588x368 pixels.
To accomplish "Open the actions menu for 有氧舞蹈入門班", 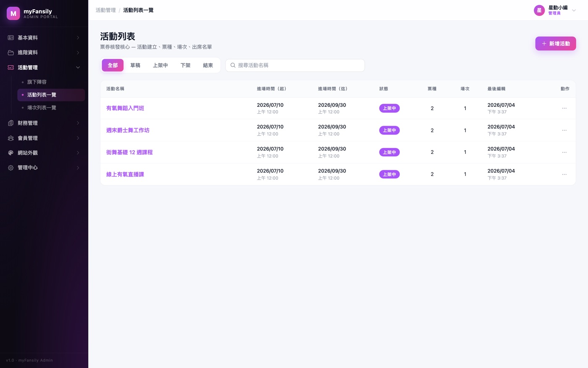I will click(564, 109).
